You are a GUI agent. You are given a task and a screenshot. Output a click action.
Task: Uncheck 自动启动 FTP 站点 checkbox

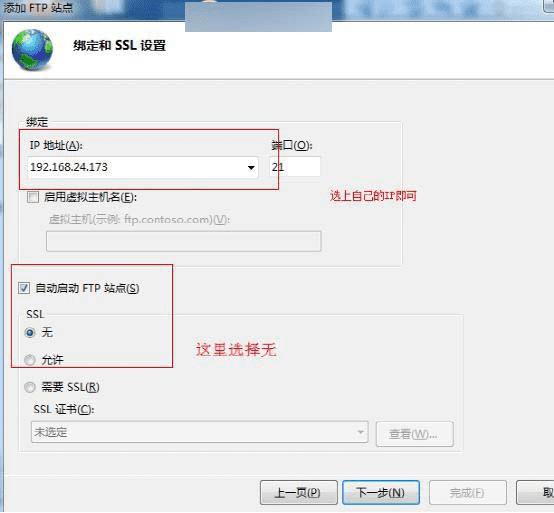pos(24,288)
